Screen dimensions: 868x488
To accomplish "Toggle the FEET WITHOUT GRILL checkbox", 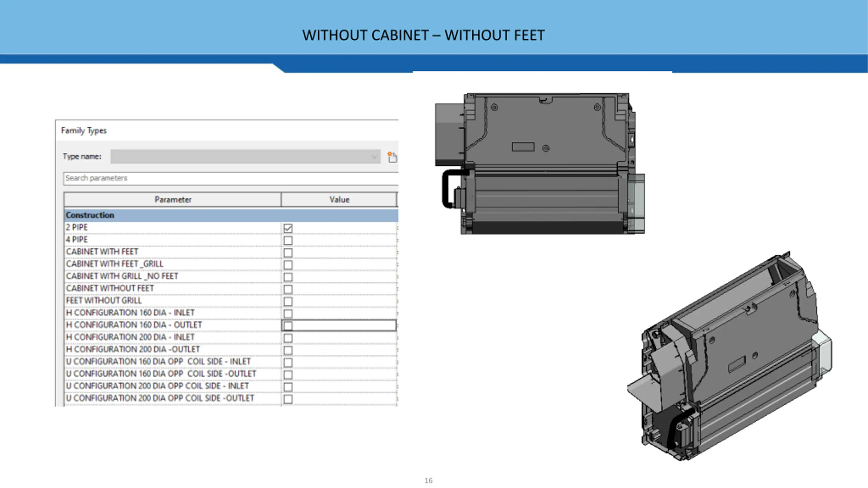I will click(288, 301).
